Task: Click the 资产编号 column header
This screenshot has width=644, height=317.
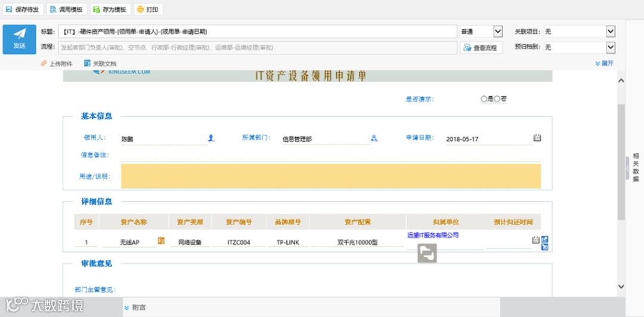Action: coord(239,222)
